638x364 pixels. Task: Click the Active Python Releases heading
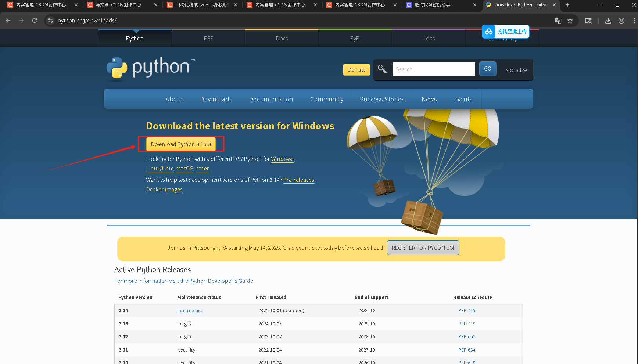click(x=153, y=270)
